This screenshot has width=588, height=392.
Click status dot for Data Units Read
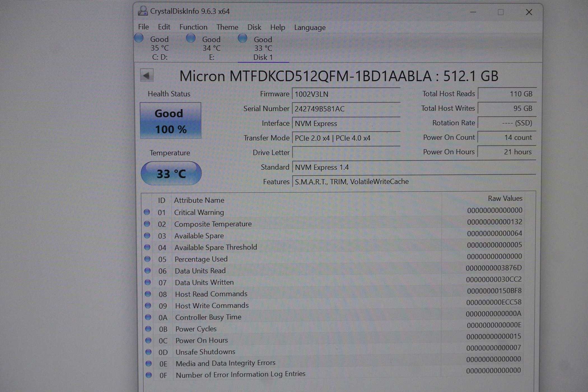point(148,270)
